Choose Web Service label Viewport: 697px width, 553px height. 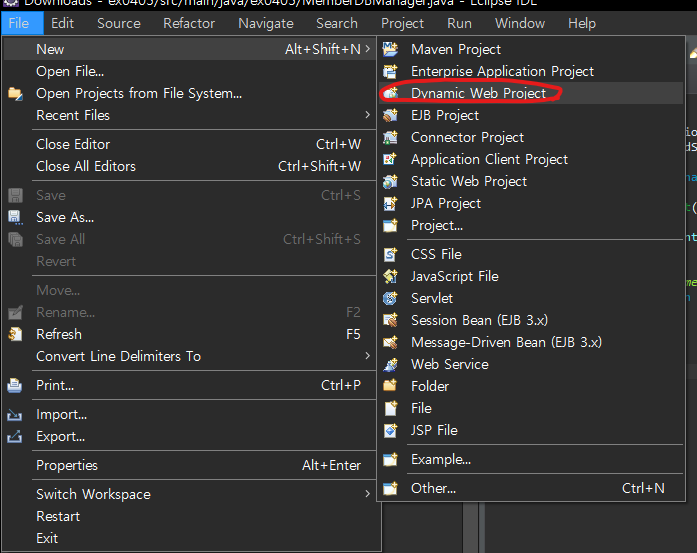point(450,364)
